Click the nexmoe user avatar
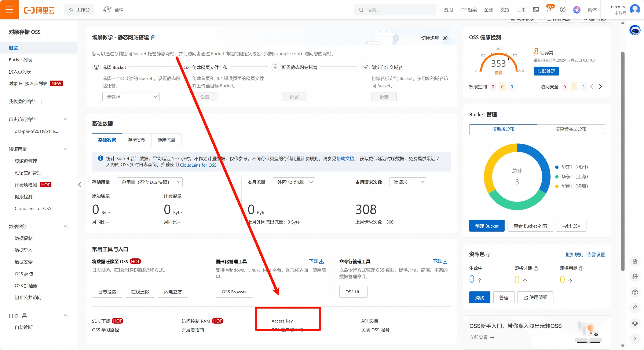 point(635,10)
